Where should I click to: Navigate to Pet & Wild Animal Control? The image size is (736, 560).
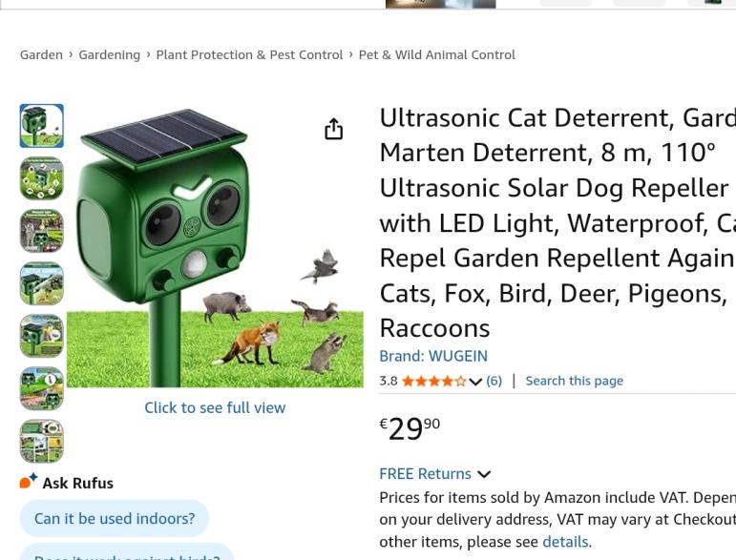click(436, 54)
